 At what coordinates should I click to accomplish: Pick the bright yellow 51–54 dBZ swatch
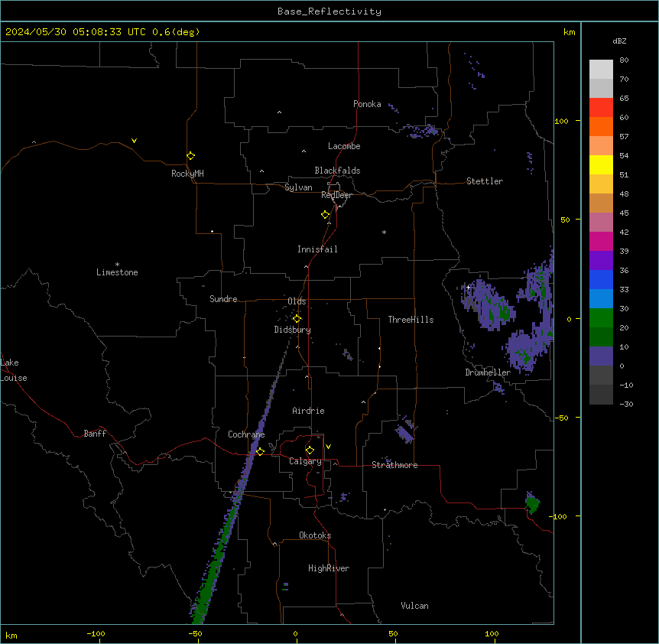(601, 164)
